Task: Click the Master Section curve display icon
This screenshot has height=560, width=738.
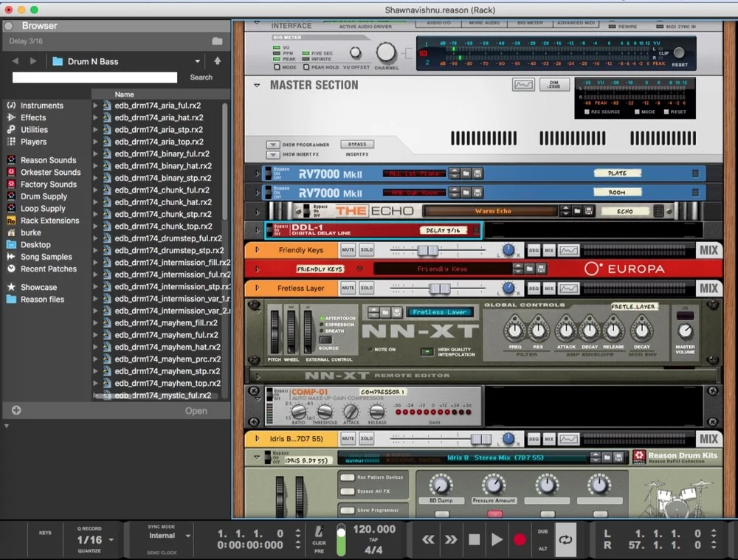Action: click(523, 85)
